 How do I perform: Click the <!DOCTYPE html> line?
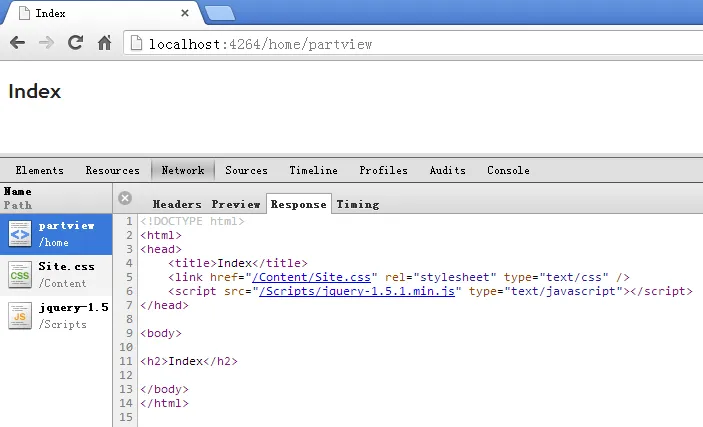click(192, 221)
